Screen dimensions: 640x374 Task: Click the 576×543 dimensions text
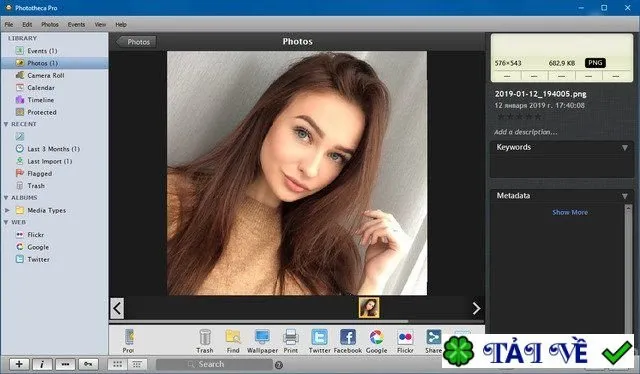coord(508,63)
